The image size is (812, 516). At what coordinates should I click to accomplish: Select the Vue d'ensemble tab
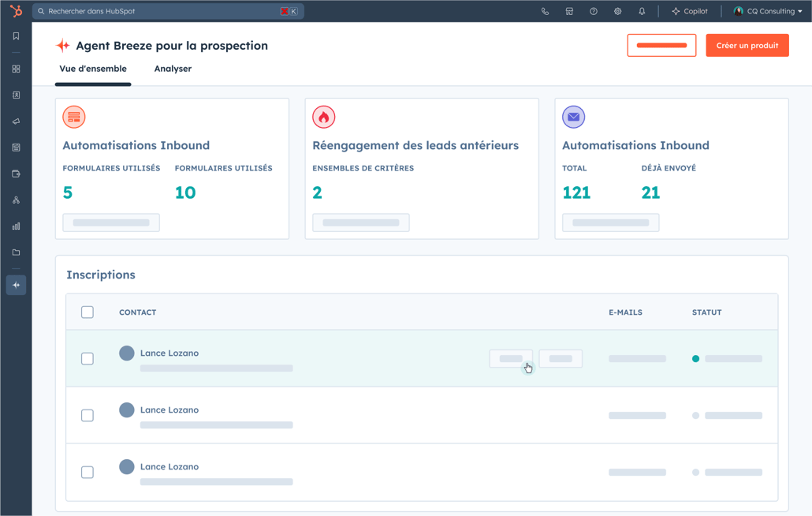point(93,69)
